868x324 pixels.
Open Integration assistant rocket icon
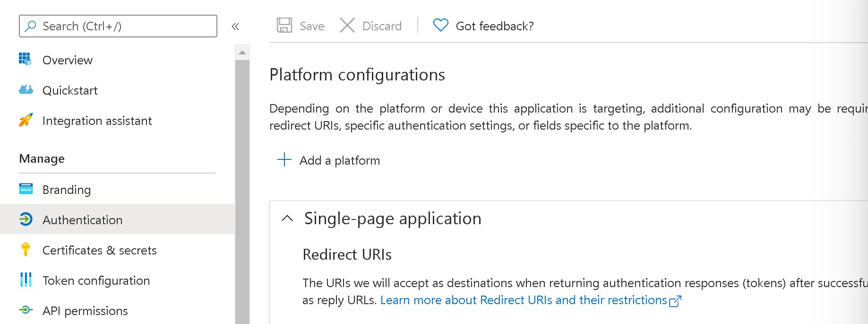(x=26, y=120)
